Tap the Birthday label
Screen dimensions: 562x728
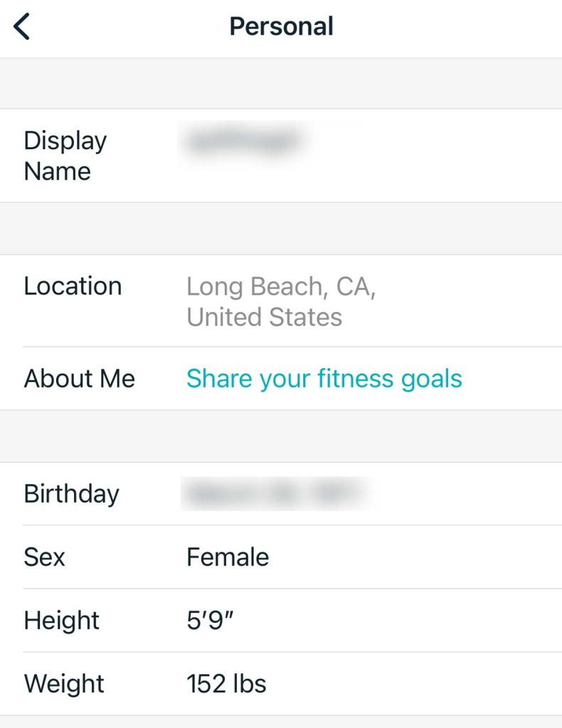(71, 493)
